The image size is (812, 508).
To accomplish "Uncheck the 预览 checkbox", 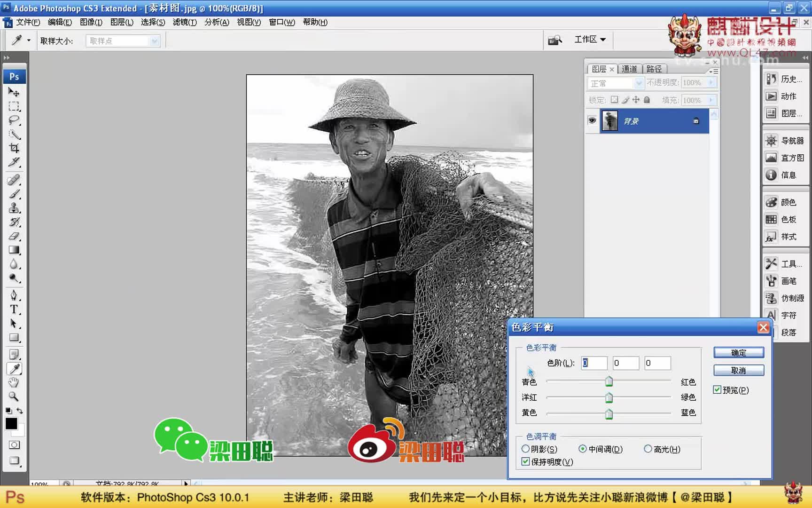I will [717, 389].
